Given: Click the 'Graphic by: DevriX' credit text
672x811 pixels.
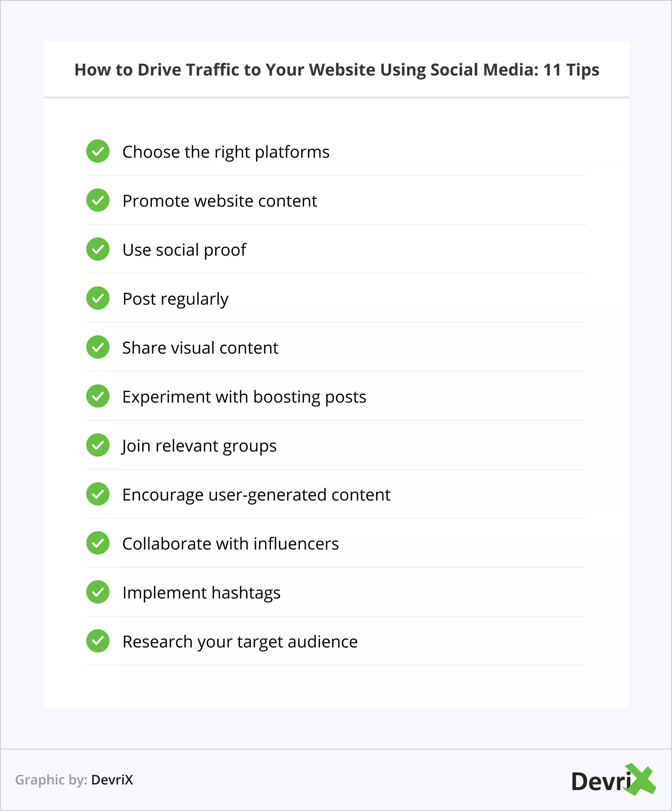Looking at the screenshot, I should pyautogui.click(x=74, y=780).
